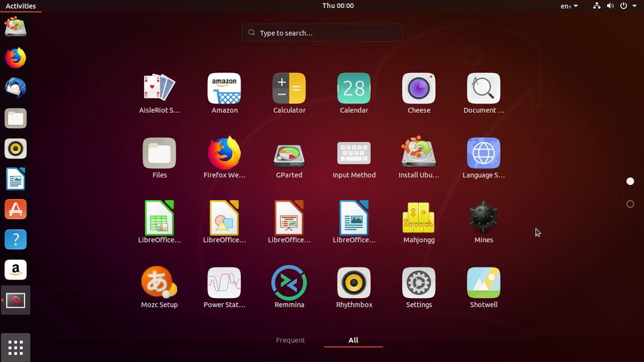644x362 pixels.
Task: Focus the Type to search field
Action: coord(322,33)
